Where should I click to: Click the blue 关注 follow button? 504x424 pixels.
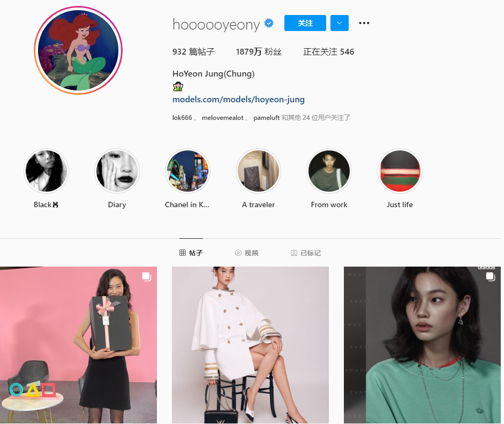click(305, 23)
